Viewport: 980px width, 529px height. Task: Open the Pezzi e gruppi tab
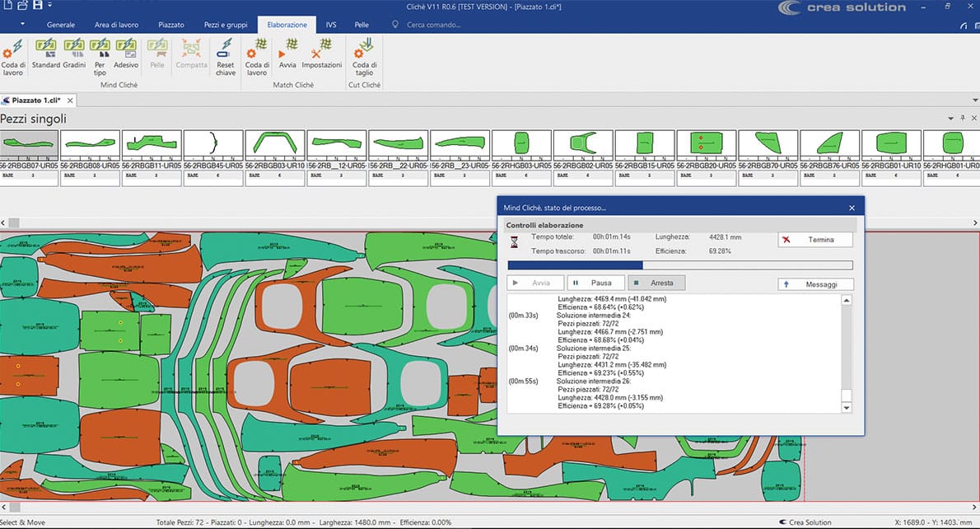pos(225,25)
